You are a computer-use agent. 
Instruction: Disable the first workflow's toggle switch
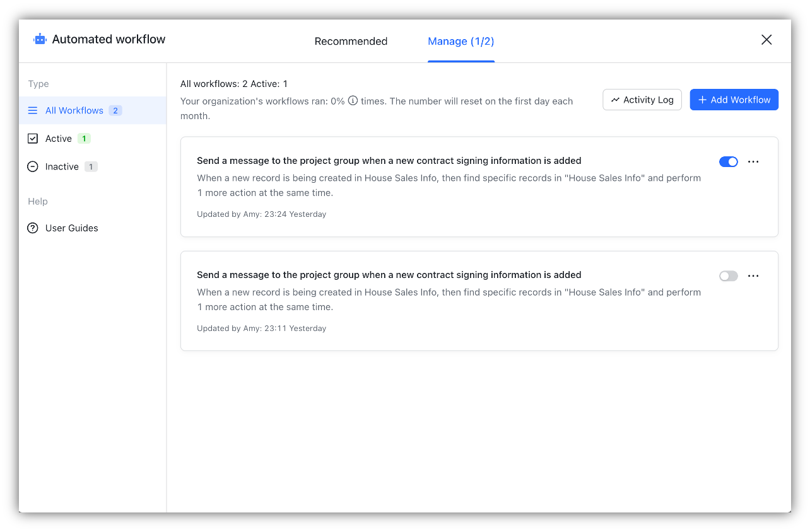(729, 161)
